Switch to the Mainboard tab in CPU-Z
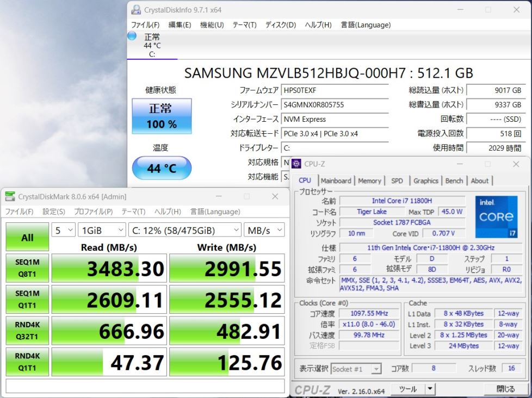Image resolution: width=532 pixels, height=398 pixels. pyautogui.click(x=336, y=181)
